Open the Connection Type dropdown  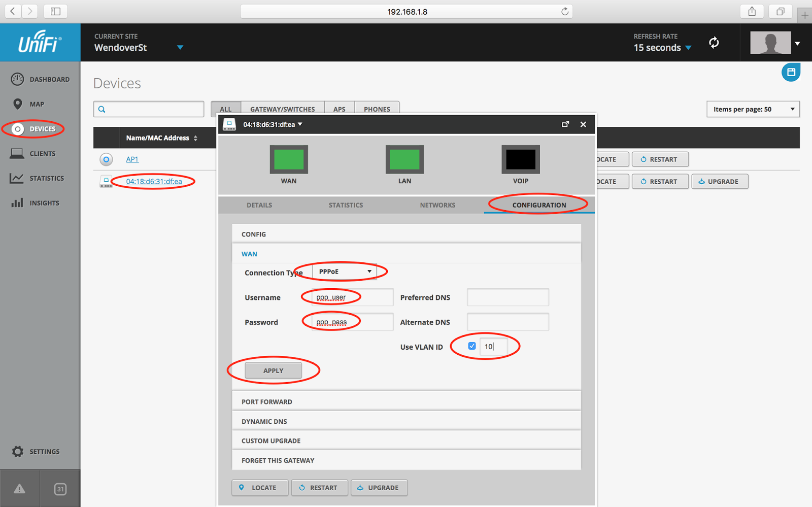click(x=344, y=272)
